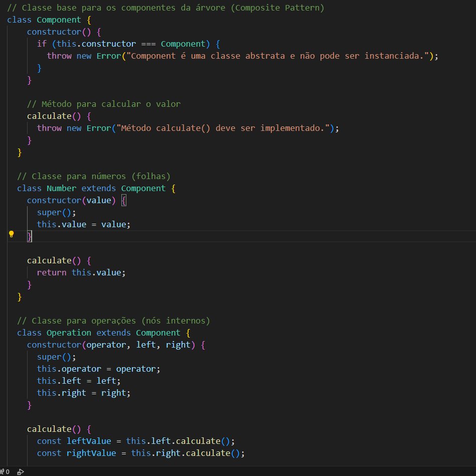
Task: Click the forwarded ports indicator showing 0
Action: (5, 472)
